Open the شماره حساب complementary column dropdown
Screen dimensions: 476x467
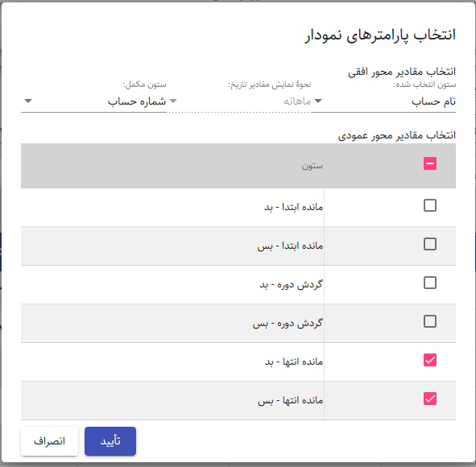[93, 101]
